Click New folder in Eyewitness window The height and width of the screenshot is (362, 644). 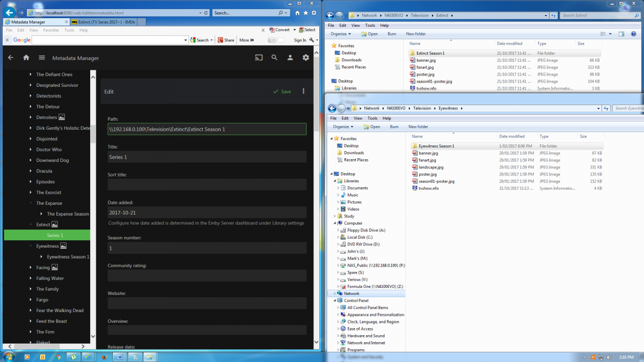point(418,127)
